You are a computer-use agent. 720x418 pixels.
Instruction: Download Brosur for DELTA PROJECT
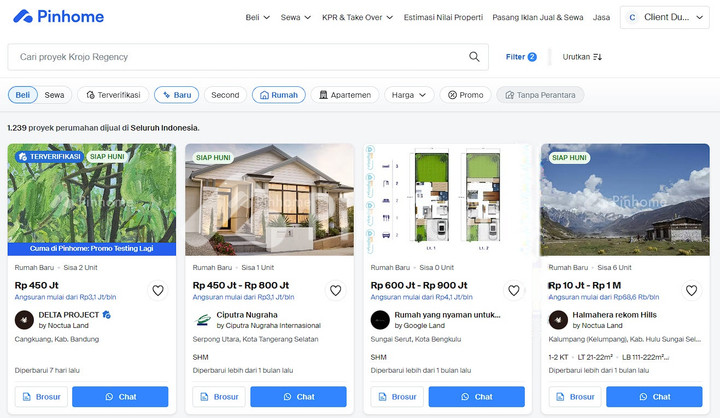(41, 396)
